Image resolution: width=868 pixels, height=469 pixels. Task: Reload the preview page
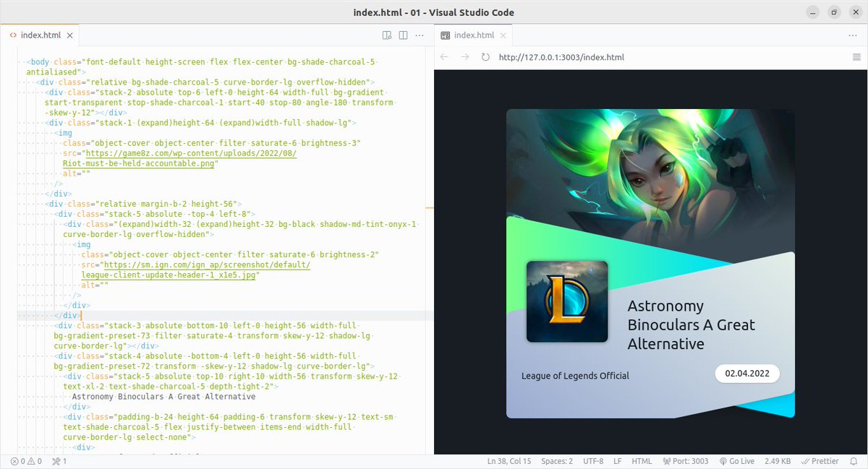coord(485,57)
